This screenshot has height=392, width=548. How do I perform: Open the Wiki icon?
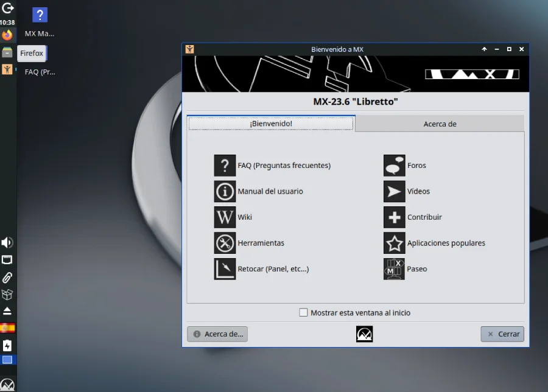pyautogui.click(x=225, y=217)
